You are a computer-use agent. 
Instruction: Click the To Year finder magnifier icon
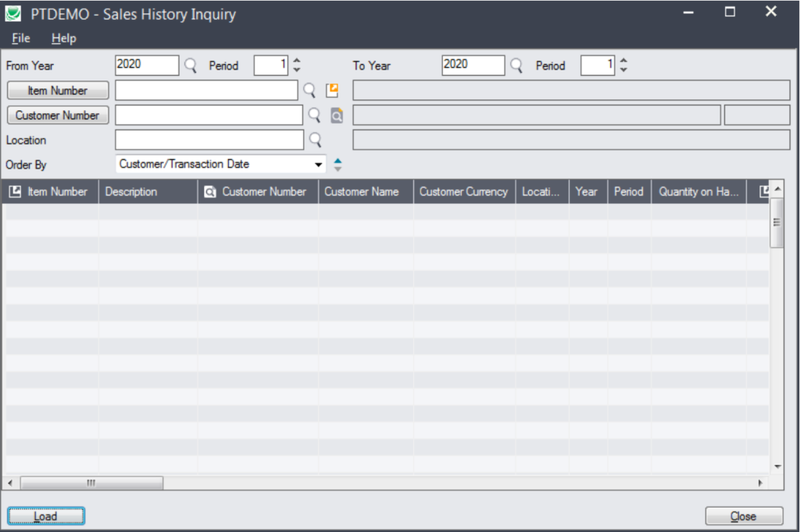pyautogui.click(x=516, y=66)
